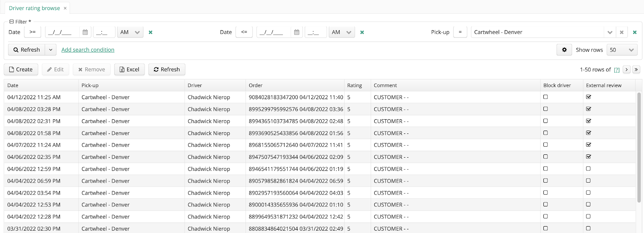
Task: Click the Remove button
Action: coord(92,69)
